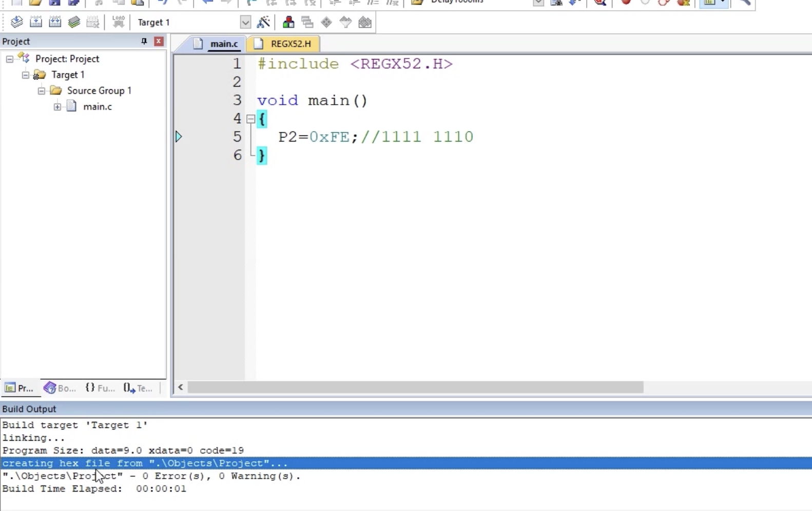The height and width of the screenshot is (511, 812).
Task: Click the 'linking...' output line
Action: click(34, 438)
